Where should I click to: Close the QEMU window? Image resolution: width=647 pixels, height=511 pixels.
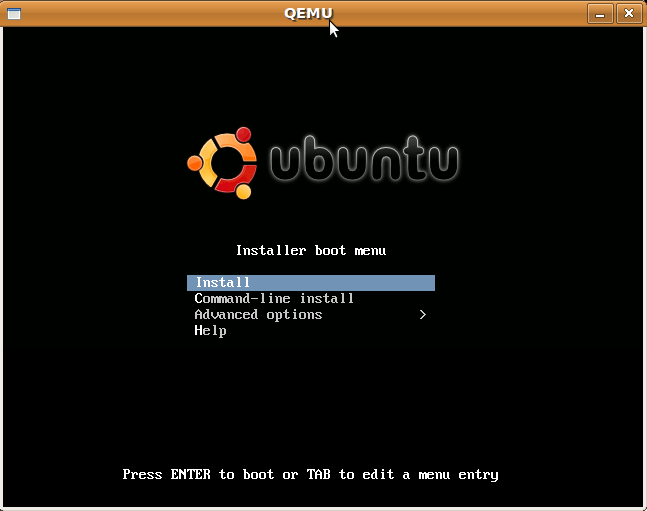[x=629, y=14]
